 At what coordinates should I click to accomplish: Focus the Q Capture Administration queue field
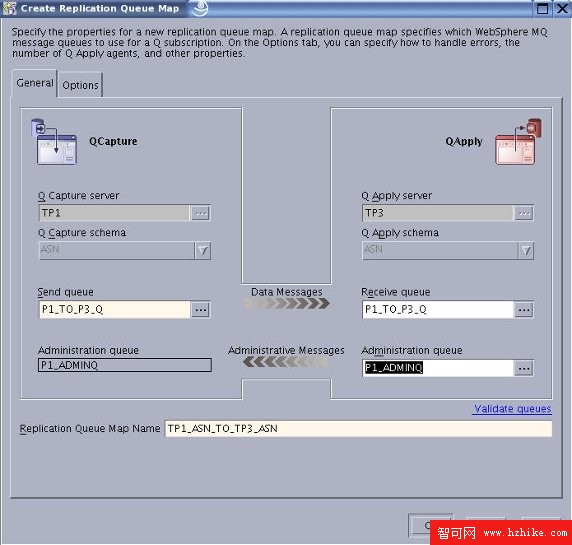click(x=125, y=365)
